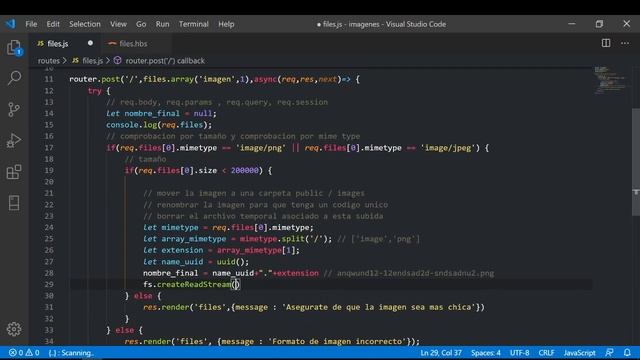Viewport: 640px width, 360px height.
Task: Open the Run and Debug view
Action: (x=14, y=140)
